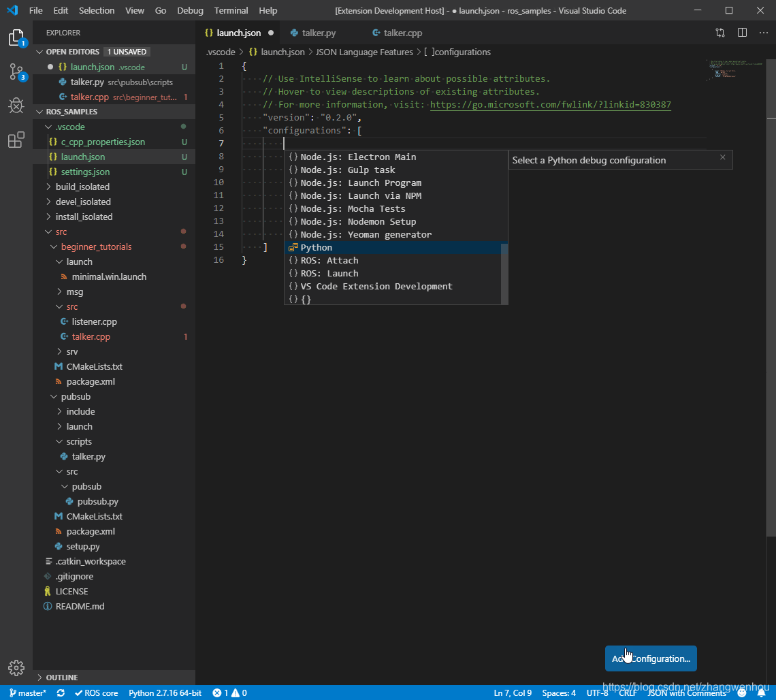This screenshot has width=776, height=700.
Task: Change Spaces: 4 indentation setting
Action: 559,693
